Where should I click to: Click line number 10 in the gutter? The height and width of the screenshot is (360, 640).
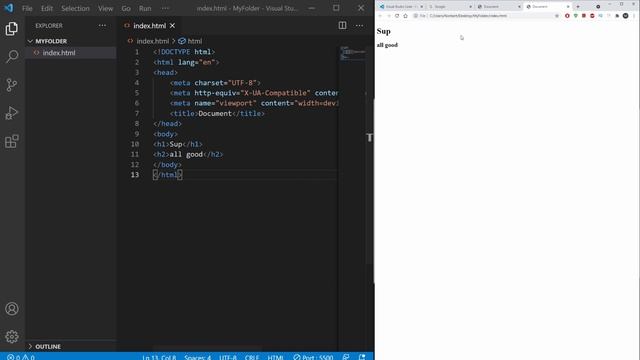point(135,144)
